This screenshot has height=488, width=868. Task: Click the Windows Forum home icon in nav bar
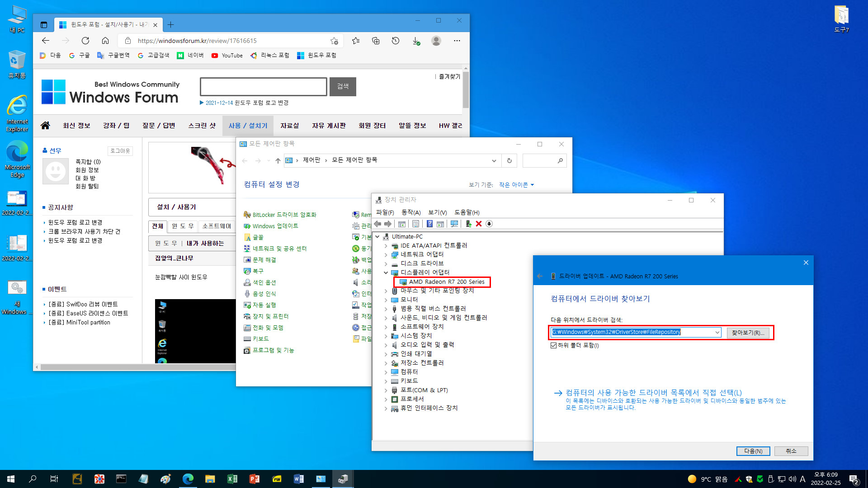(x=45, y=125)
